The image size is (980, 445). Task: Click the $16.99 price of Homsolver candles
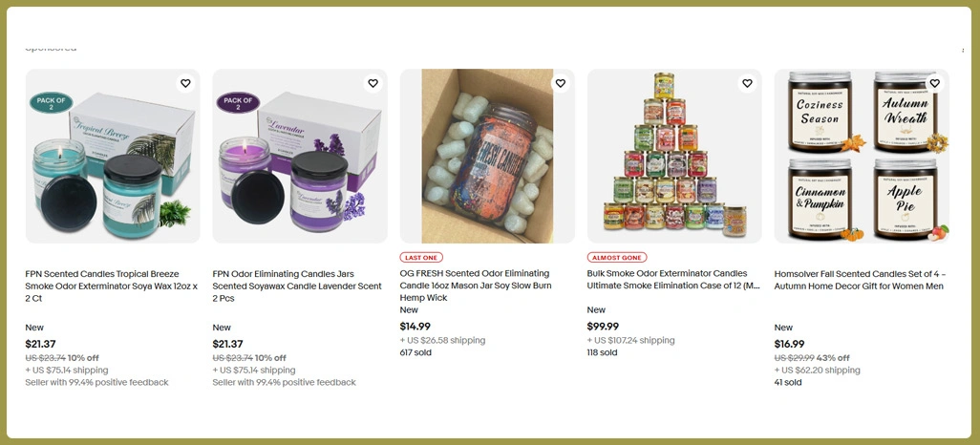[789, 344]
